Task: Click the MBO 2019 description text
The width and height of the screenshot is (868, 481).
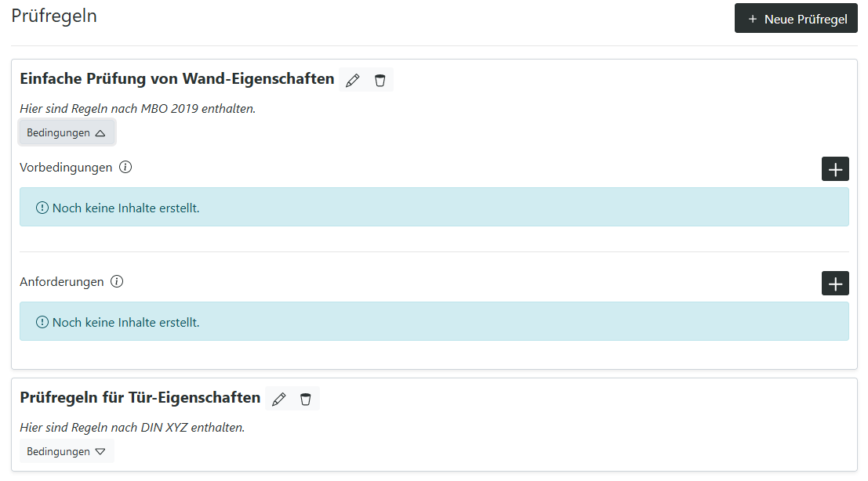Action: pyautogui.click(x=138, y=109)
